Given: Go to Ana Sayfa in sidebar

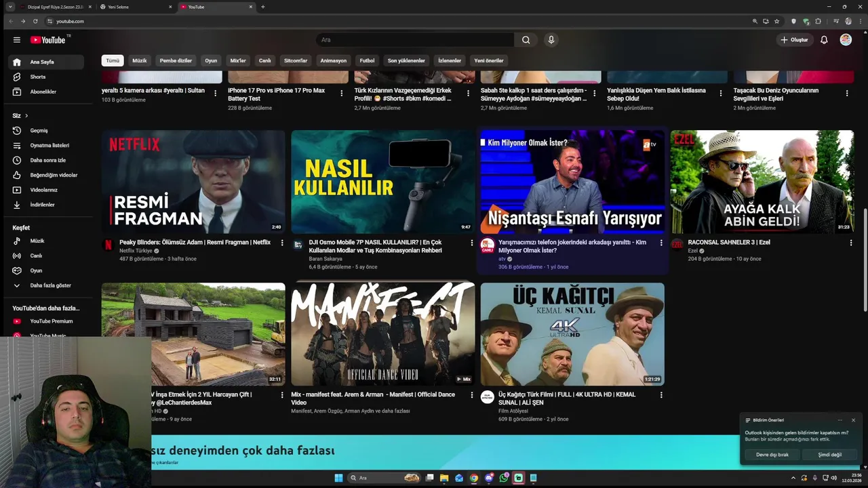Looking at the screenshot, I should 47,62.
